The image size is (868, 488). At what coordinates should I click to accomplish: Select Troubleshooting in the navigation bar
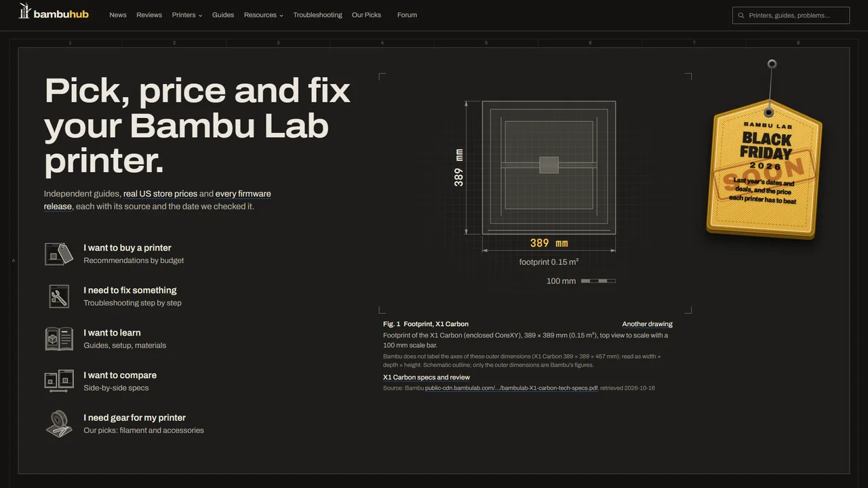(x=317, y=15)
